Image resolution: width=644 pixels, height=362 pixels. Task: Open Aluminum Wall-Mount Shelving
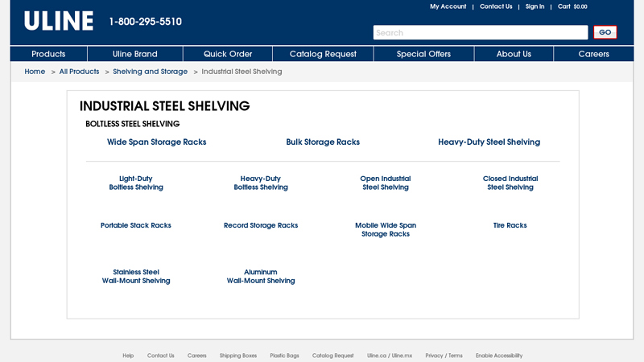(x=261, y=276)
